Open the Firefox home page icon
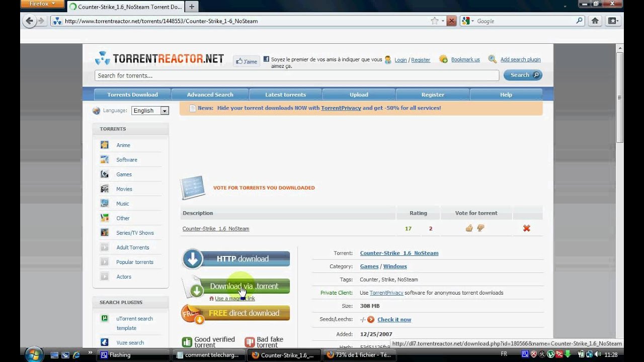The image size is (644, 362). click(595, 21)
